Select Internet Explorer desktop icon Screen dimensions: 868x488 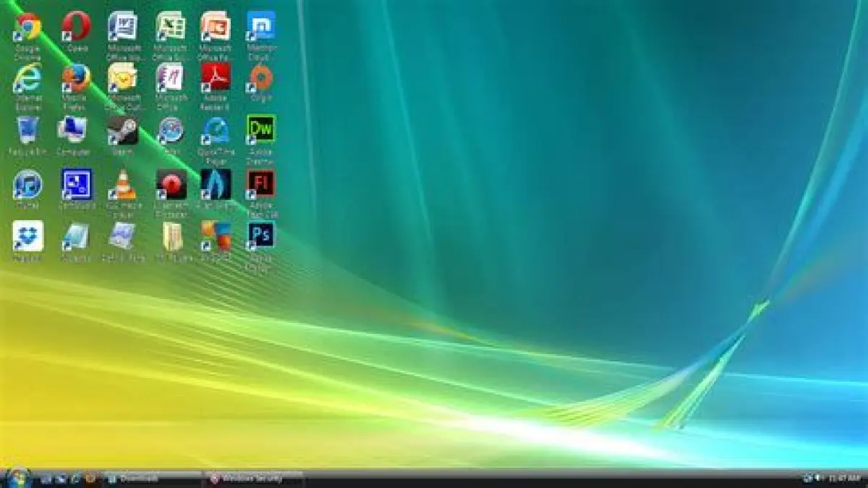28,78
